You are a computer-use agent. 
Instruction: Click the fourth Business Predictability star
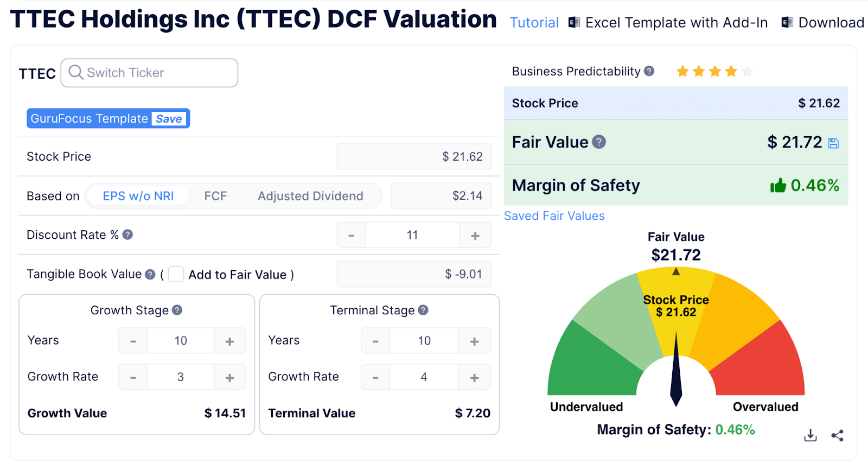[x=731, y=71]
